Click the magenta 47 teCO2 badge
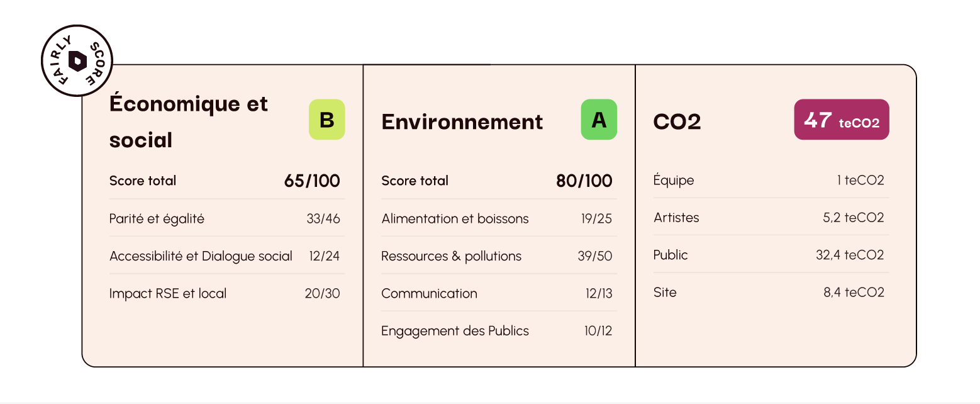Screen dimensions: 980x404 841,120
